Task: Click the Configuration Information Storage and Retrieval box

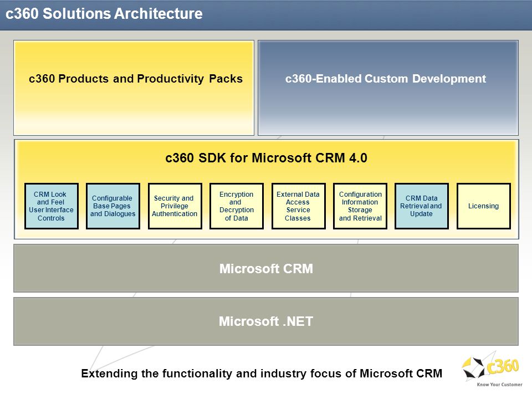Action: (360, 206)
